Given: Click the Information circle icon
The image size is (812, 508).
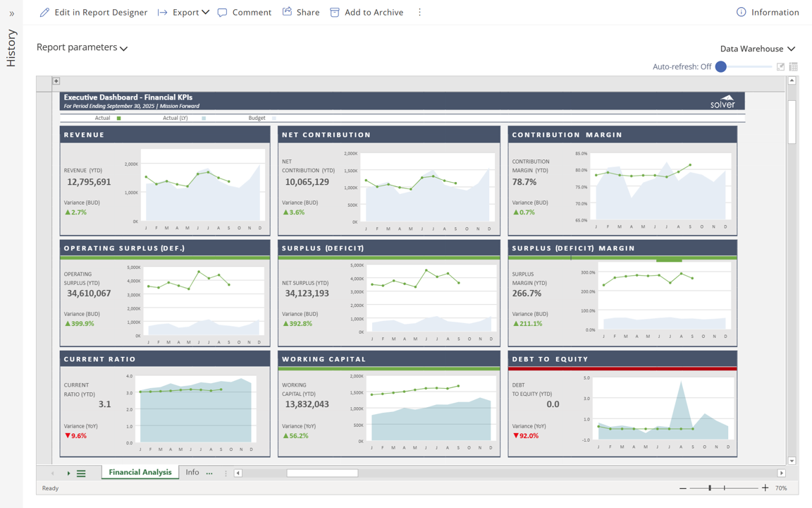Looking at the screenshot, I should coord(741,12).
